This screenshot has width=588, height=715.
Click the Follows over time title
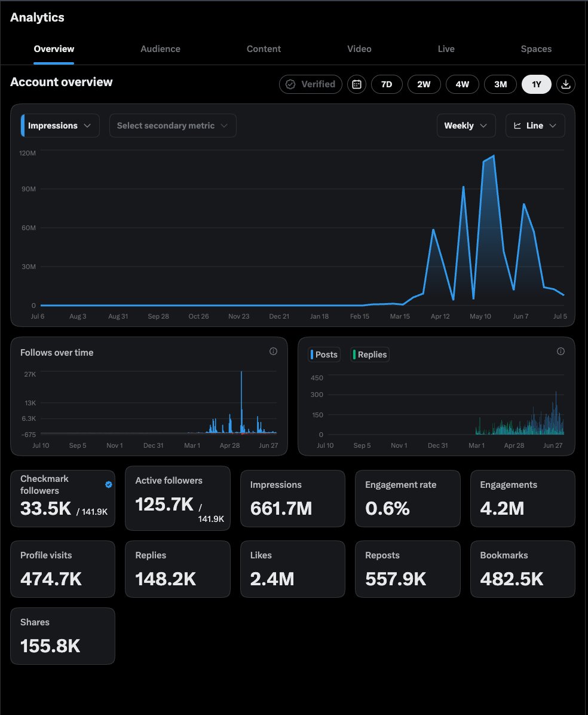pyautogui.click(x=57, y=353)
